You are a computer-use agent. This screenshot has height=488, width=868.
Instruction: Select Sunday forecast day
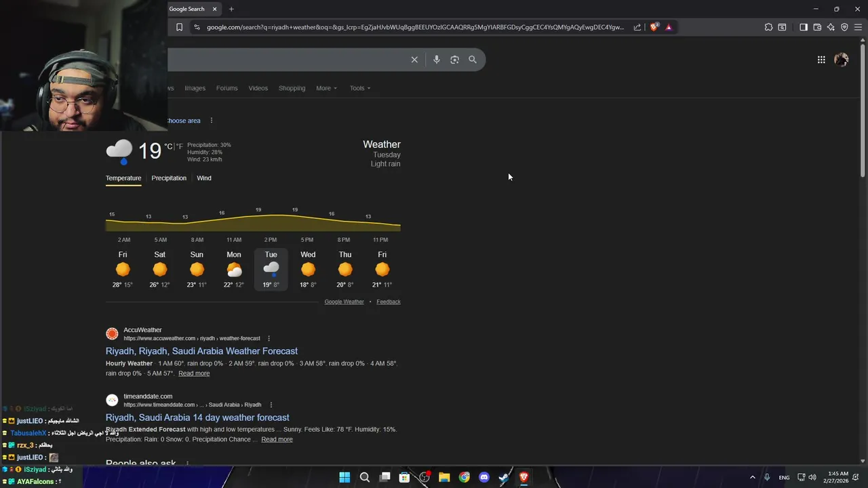coord(197,270)
